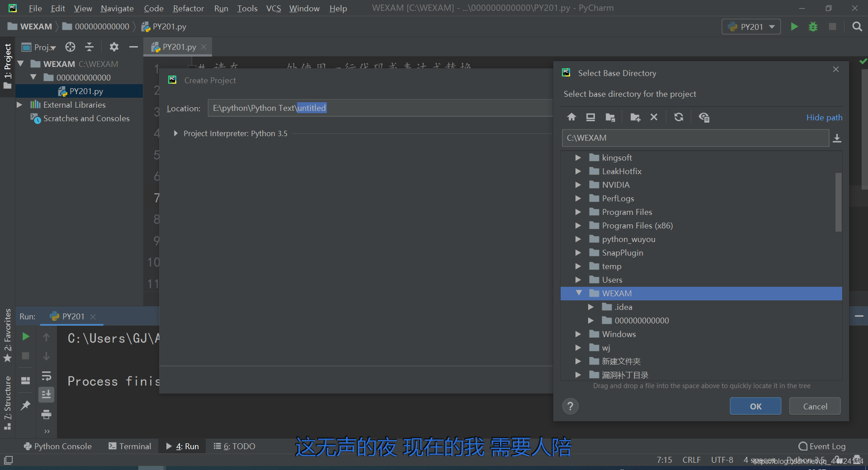Open the Refactor menu
Viewport: 868px width, 470px height.
point(188,8)
